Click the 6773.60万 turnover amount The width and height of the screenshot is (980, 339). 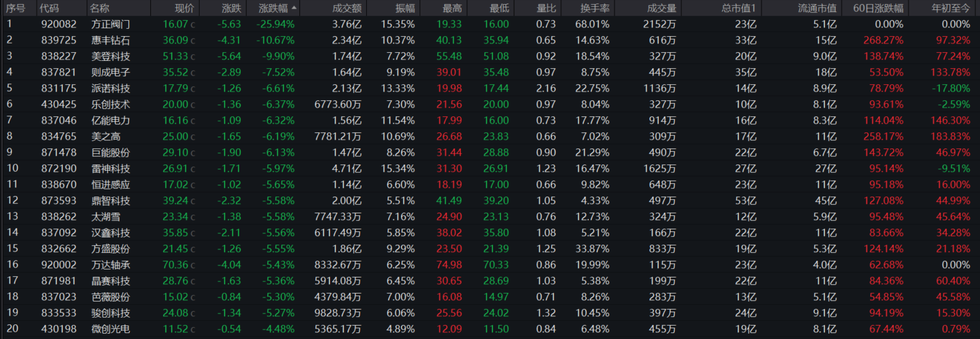click(x=338, y=104)
